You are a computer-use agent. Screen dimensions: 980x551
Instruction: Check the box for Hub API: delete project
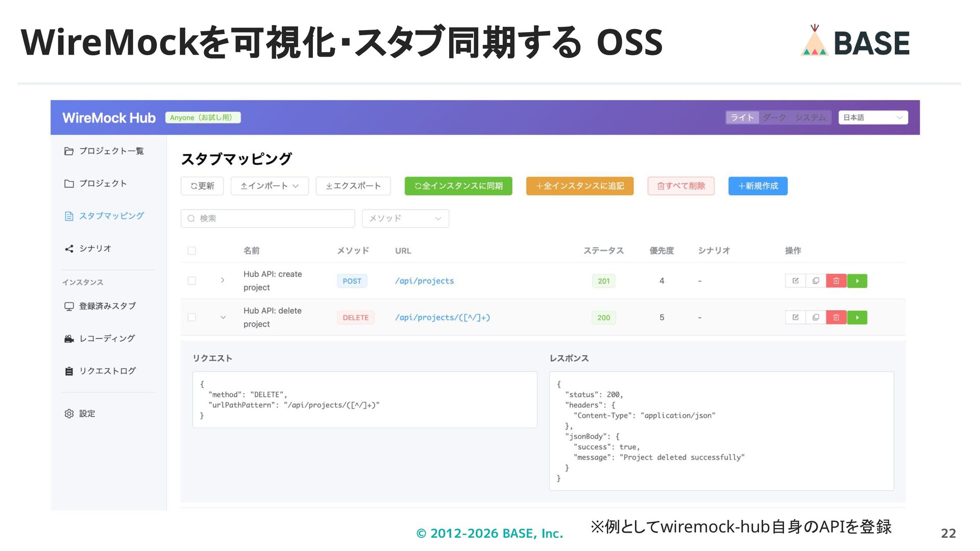click(x=192, y=317)
